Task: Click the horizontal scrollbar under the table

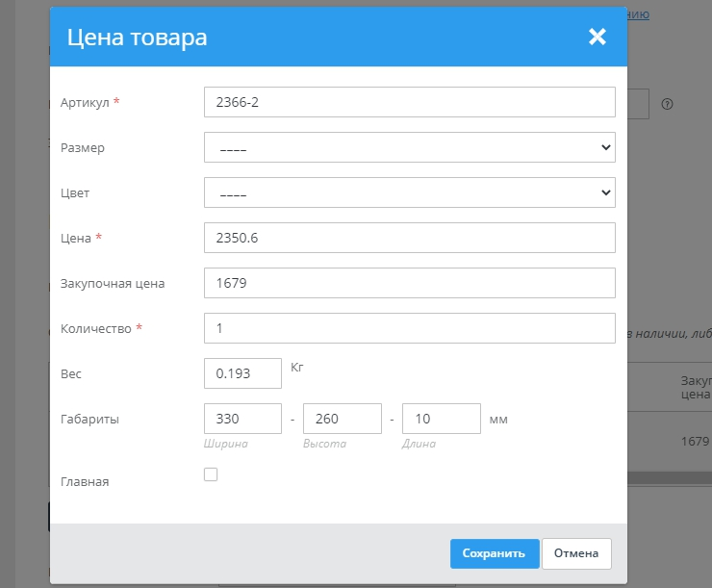Action: tap(669, 478)
